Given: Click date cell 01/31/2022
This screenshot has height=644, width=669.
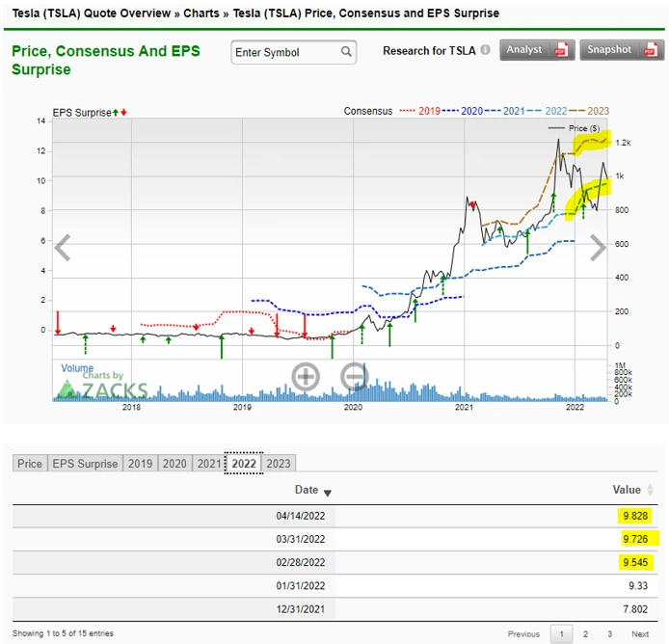Looking at the screenshot, I should (301, 586).
